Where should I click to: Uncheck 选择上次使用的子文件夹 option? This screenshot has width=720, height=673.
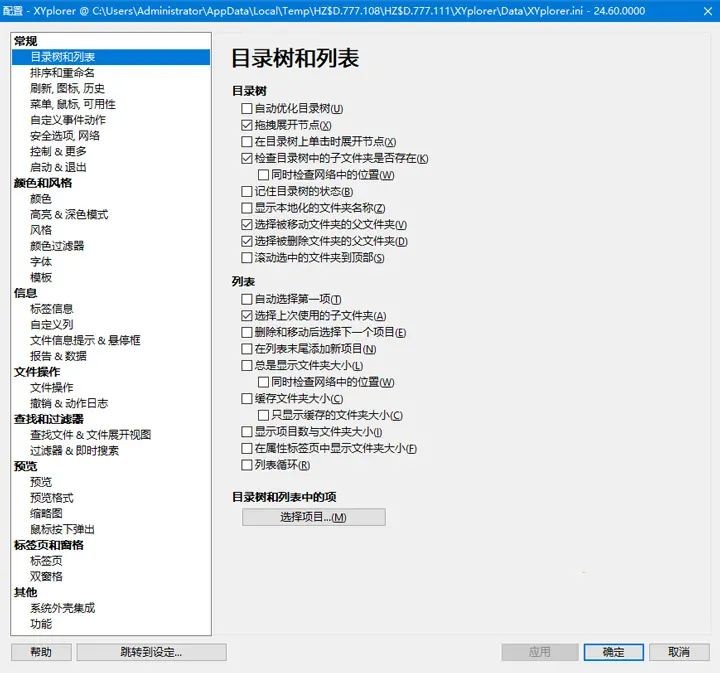tap(247, 316)
